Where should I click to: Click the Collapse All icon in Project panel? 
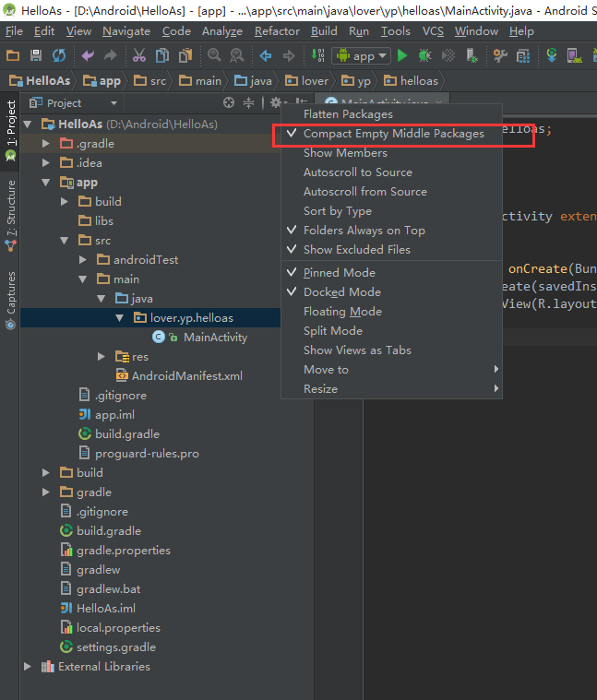click(x=248, y=102)
